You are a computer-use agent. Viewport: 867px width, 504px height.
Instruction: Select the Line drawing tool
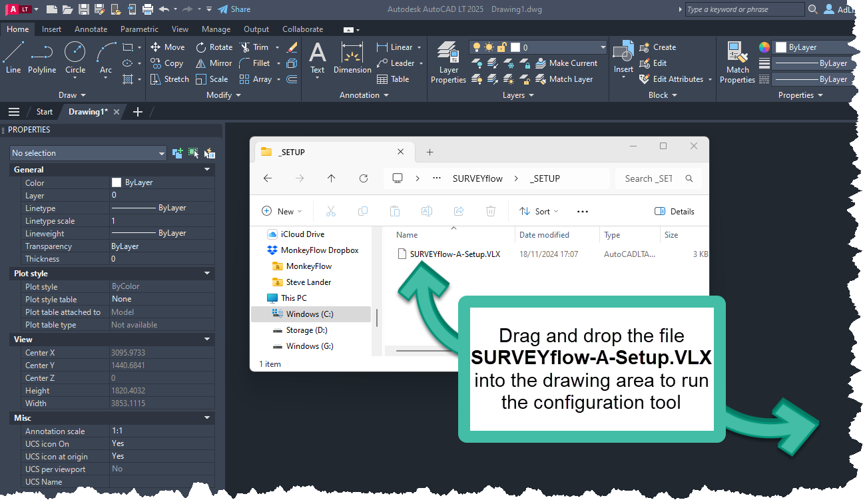(13, 58)
